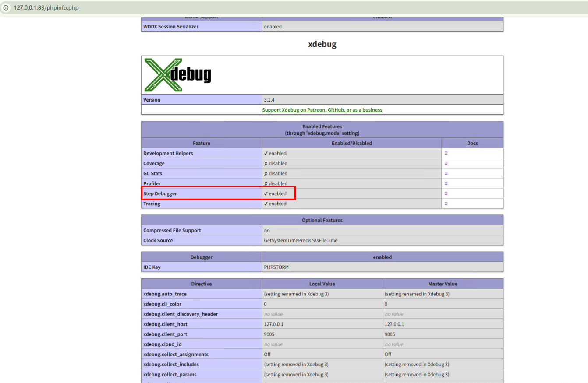Click the PHPSTORM IDE key value

(276, 267)
